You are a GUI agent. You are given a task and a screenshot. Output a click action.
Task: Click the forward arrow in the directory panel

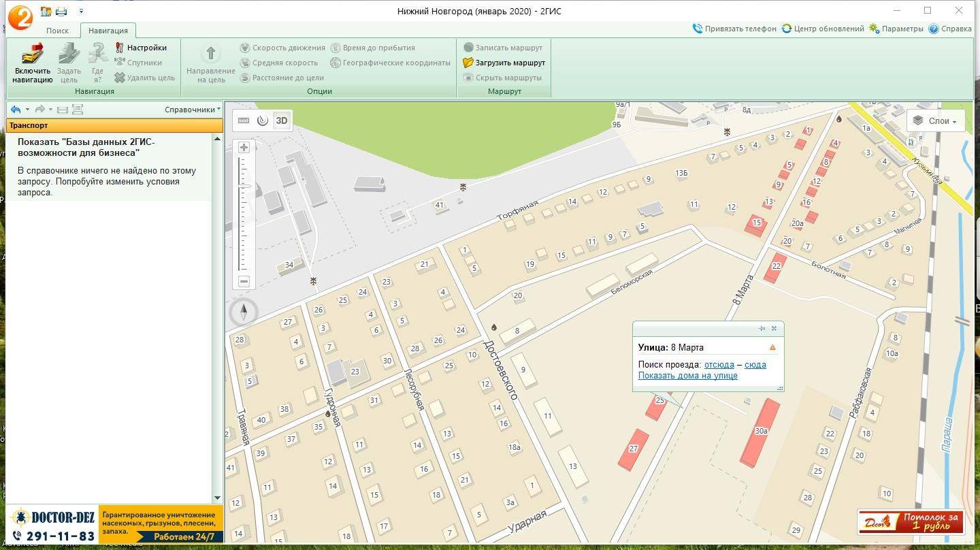click(39, 109)
